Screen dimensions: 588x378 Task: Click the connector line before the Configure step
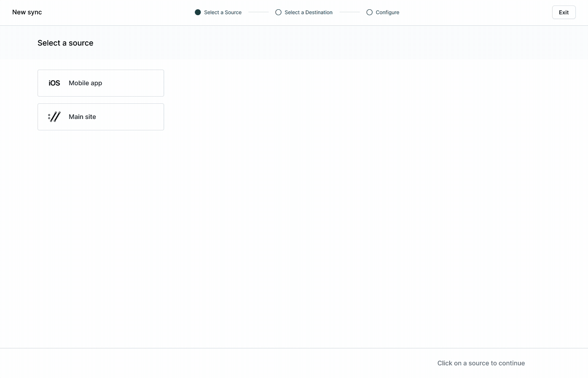pos(349,12)
